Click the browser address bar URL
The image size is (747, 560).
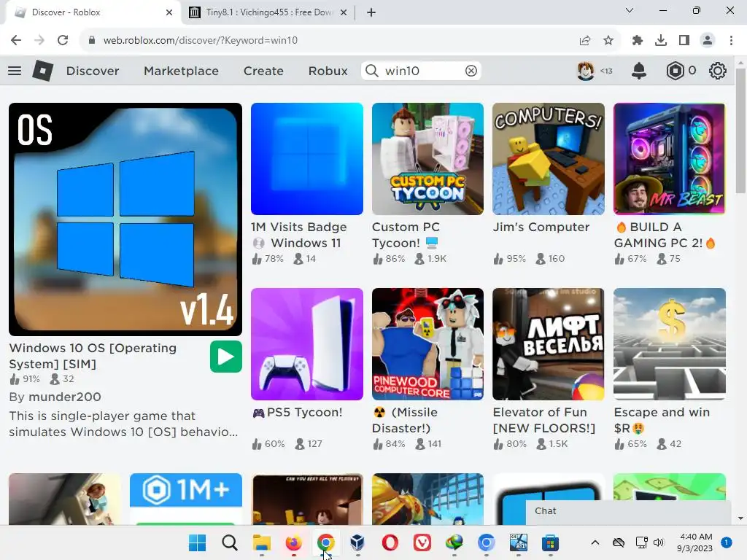pyautogui.click(x=200, y=41)
